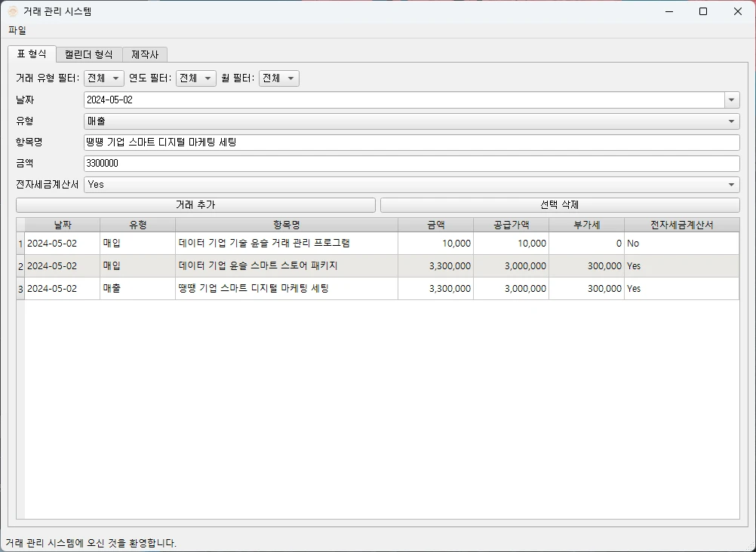Open the 월 필터 dropdown

pyautogui.click(x=278, y=78)
